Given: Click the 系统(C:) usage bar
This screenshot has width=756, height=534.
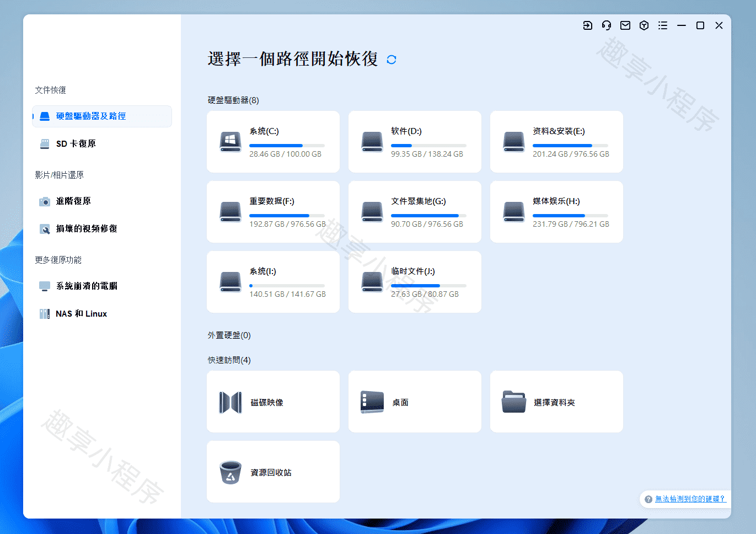Looking at the screenshot, I should point(287,146).
